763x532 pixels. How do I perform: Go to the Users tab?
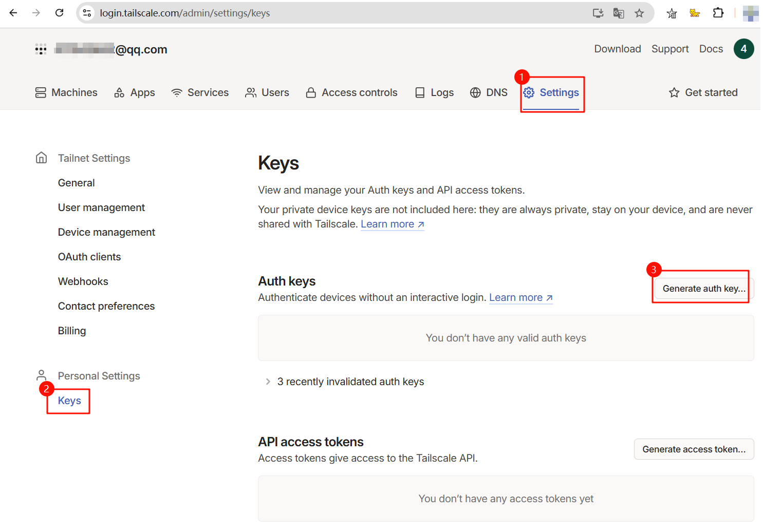click(x=267, y=92)
